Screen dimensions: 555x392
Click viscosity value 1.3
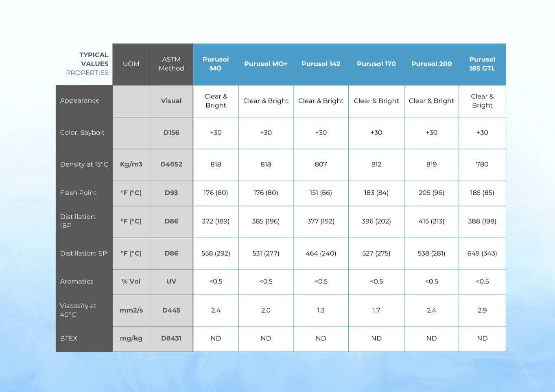pyautogui.click(x=321, y=310)
